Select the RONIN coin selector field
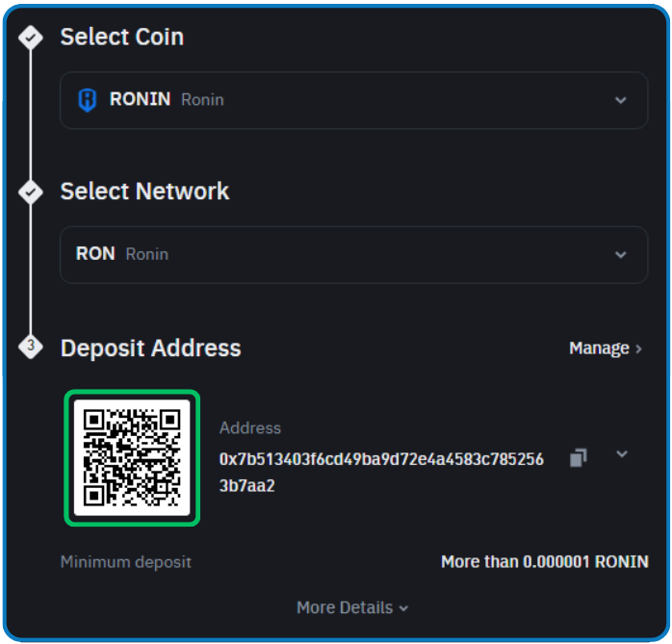672x644 pixels. [x=353, y=100]
